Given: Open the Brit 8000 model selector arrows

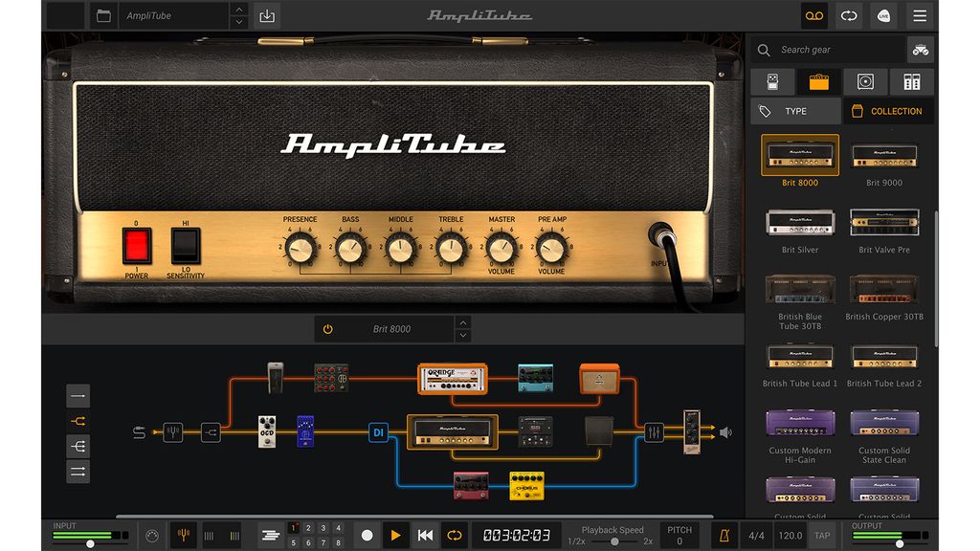Looking at the screenshot, I should coord(462,328).
